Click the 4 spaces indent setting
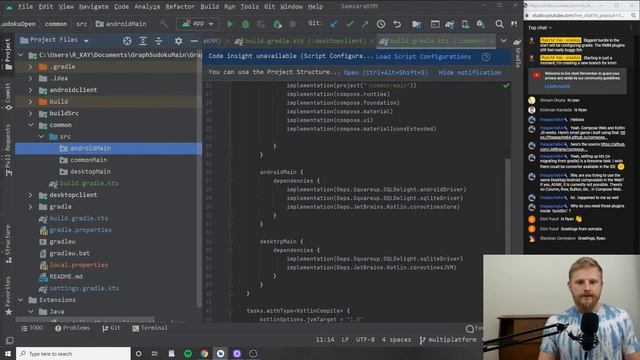The image size is (640, 360). click(396, 340)
